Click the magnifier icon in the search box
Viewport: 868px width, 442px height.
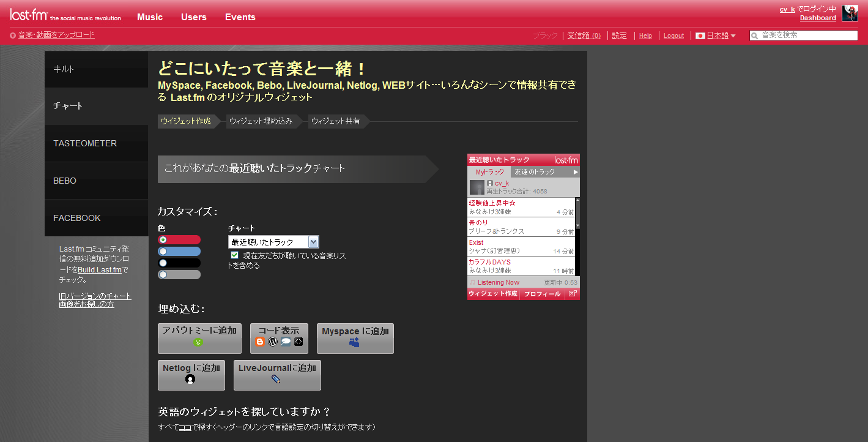click(755, 36)
